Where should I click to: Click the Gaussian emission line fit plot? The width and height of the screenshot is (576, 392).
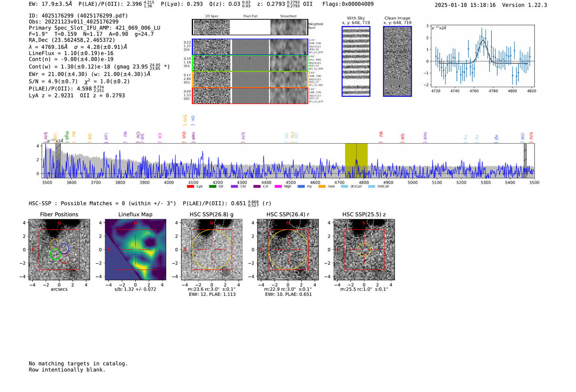[482, 56]
